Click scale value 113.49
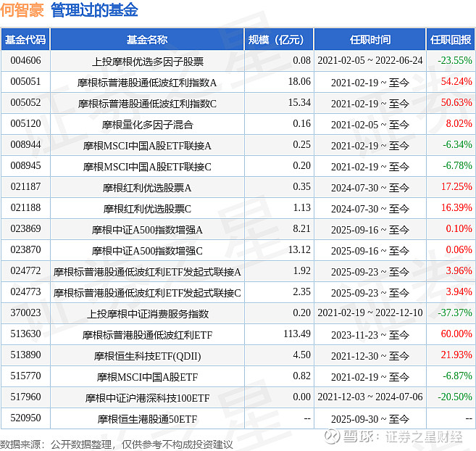Image resolution: width=476 pixels, height=451 pixels. (297, 333)
